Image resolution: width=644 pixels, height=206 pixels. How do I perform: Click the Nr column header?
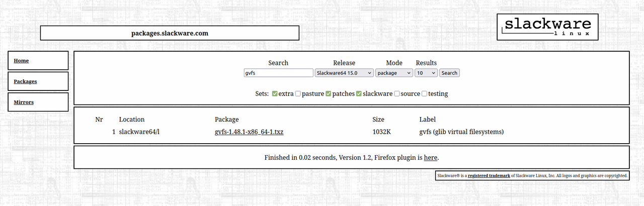[99, 120]
